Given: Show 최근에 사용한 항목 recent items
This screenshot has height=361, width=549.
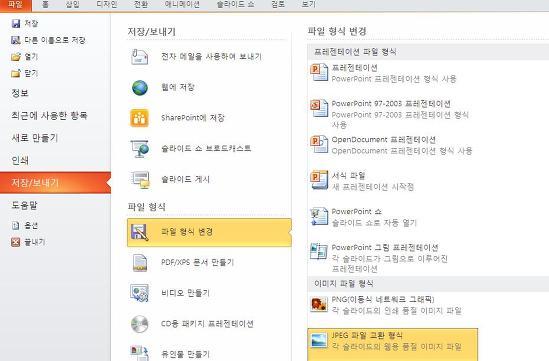Looking at the screenshot, I should coord(55,116).
